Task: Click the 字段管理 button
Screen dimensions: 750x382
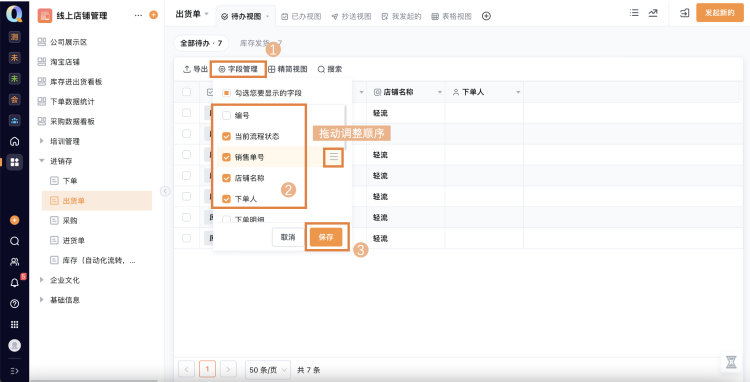Action: [238, 69]
